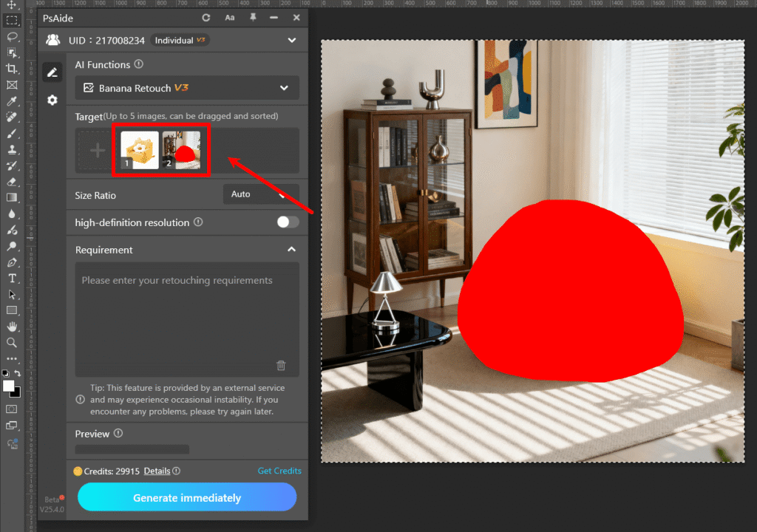Open the Get Credits link

coord(279,471)
